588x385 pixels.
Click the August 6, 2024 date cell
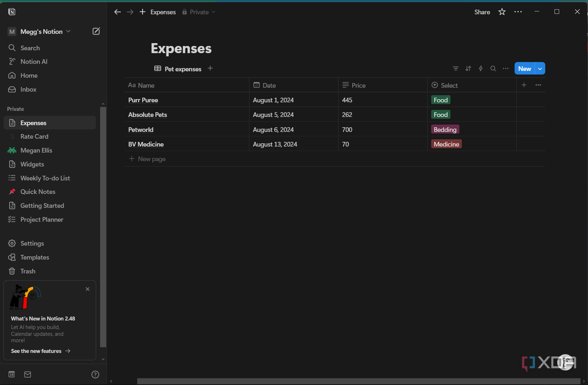(294, 129)
